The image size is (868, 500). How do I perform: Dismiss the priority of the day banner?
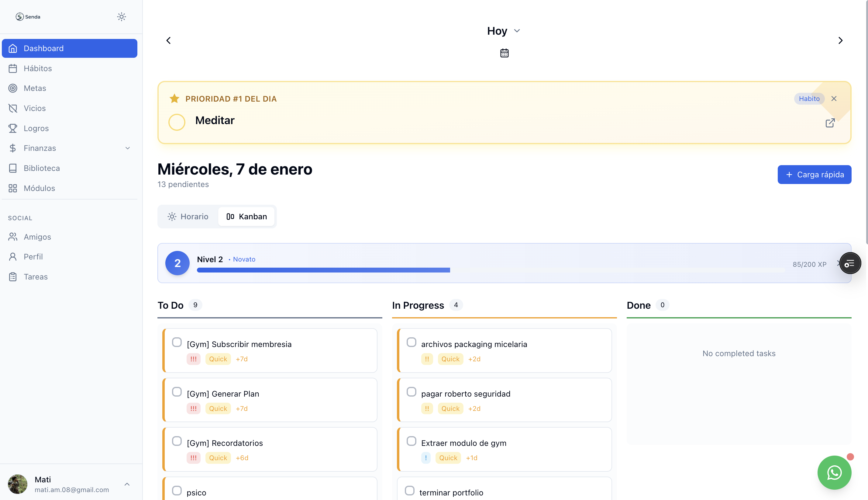pyautogui.click(x=834, y=99)
